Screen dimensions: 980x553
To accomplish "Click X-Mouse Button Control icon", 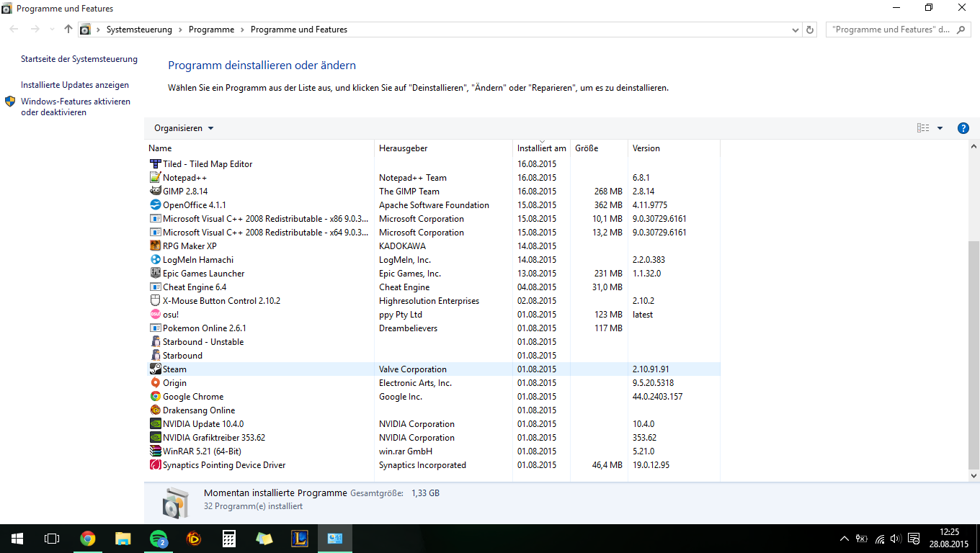I will (155, 301).
